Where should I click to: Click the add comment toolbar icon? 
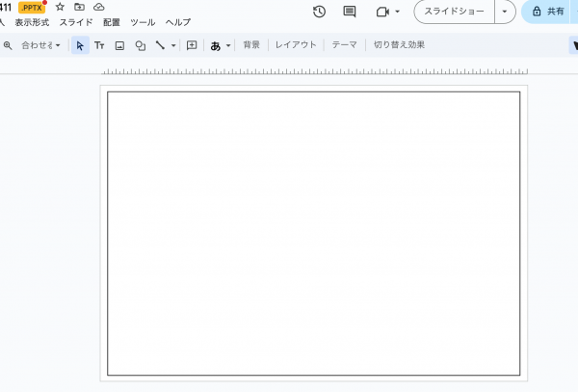(x=192, y=45)
